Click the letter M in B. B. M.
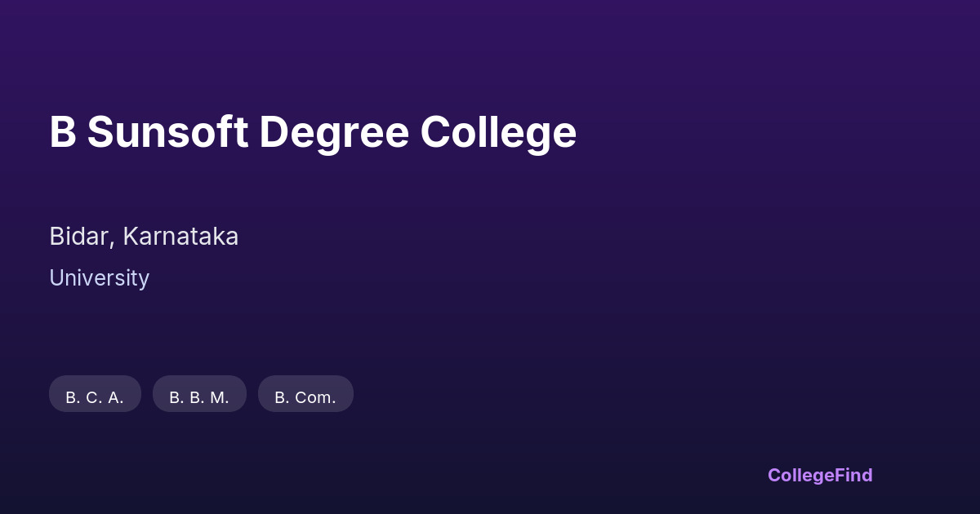Image resolution: width=980 pixels, height=514 pixels. tap(218, 397)
